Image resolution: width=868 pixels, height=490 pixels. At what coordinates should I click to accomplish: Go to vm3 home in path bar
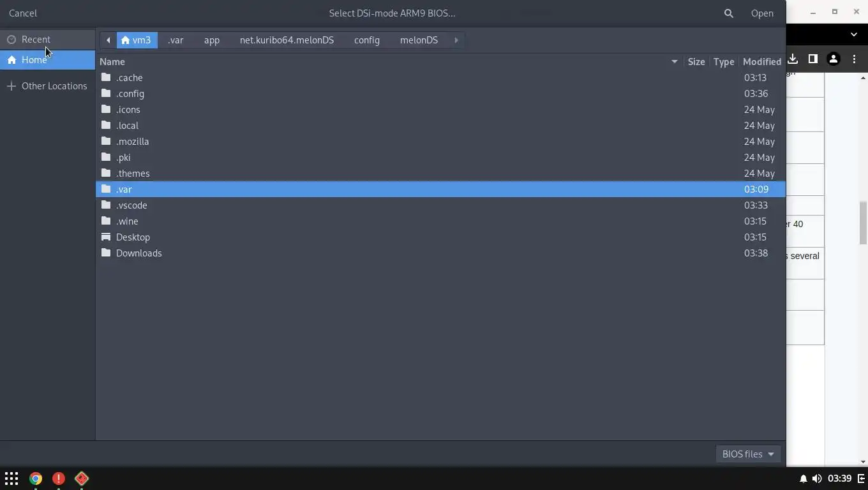coord(137,40)
